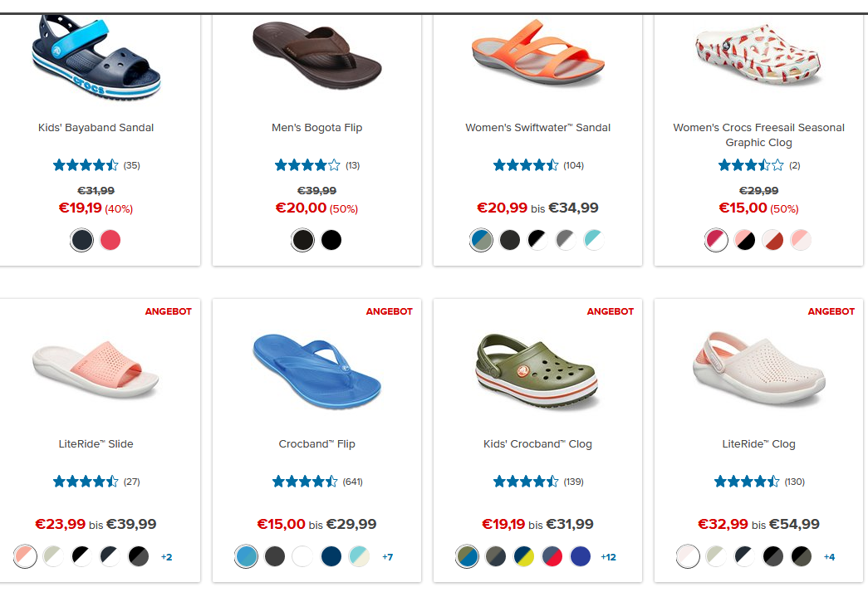Pick black-and-pink swatch for Freesail Graphic Clog
Screen dimensions: 868x597
pyautogui.click(x=744, y=240)
